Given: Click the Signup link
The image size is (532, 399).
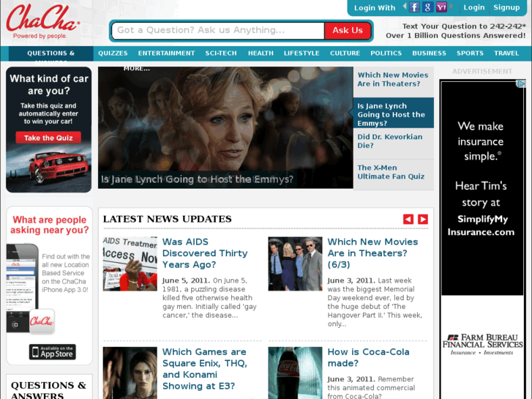Looking at the screenshot, I should coord(506,7).
